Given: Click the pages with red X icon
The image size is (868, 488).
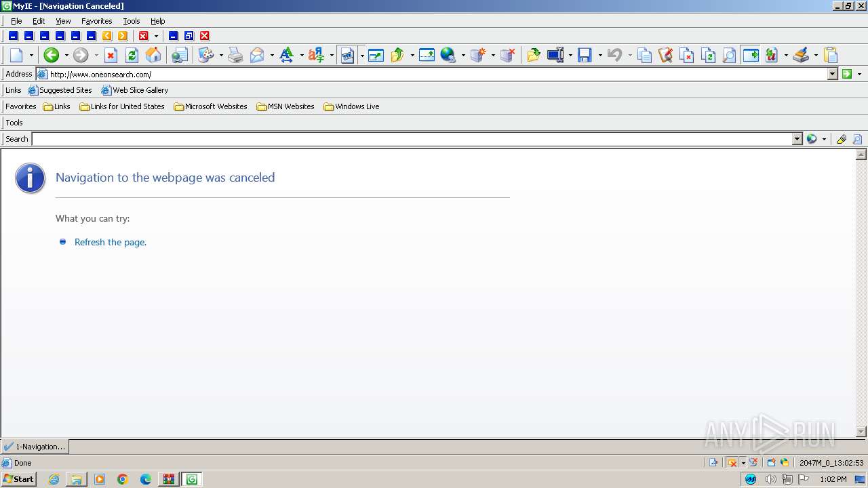Looking at the screenshot, I should click(x=687, y=56).
